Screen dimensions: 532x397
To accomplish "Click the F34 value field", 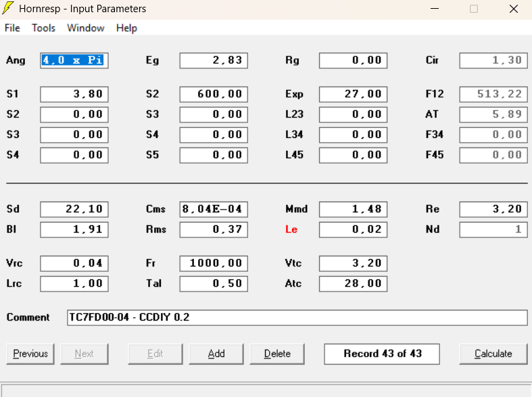I will pos(493,135).
